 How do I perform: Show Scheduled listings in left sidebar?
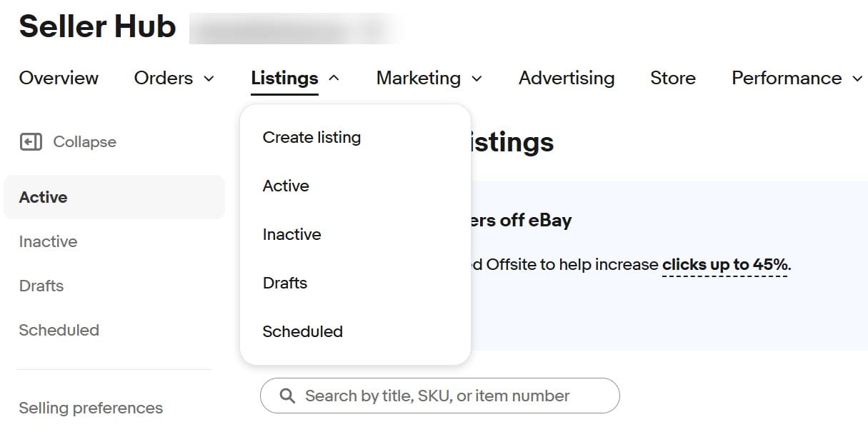[59, 330]
